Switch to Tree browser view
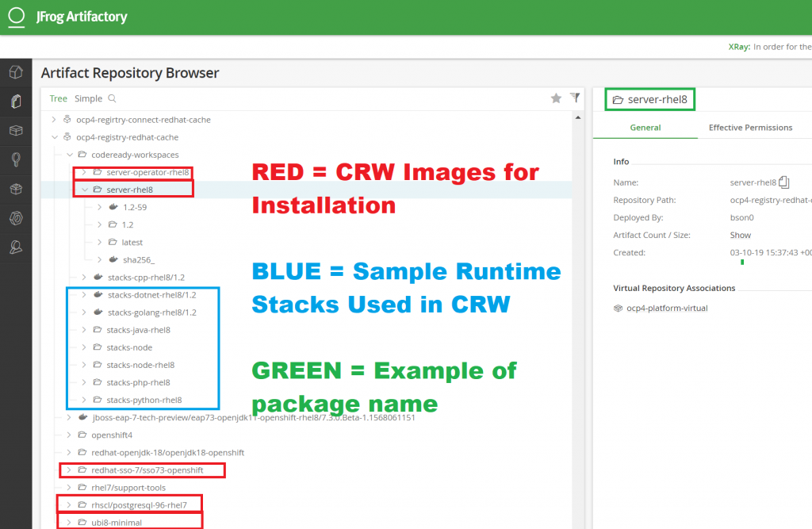This screenshot has height=529, width=812. (58, 98)
